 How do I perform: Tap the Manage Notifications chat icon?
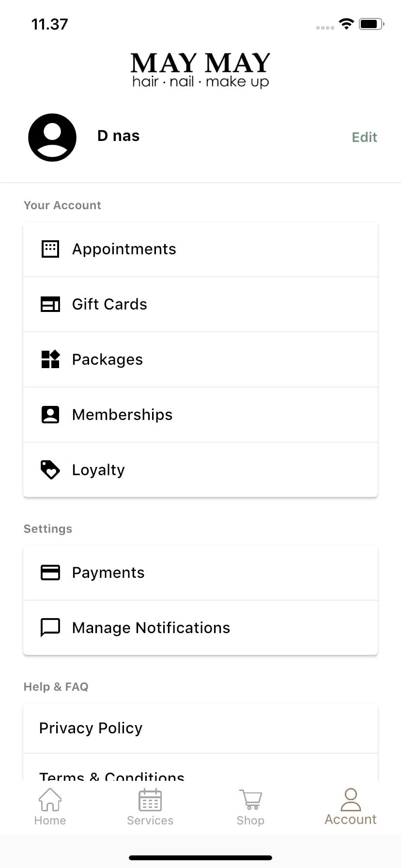pos(50,628)
